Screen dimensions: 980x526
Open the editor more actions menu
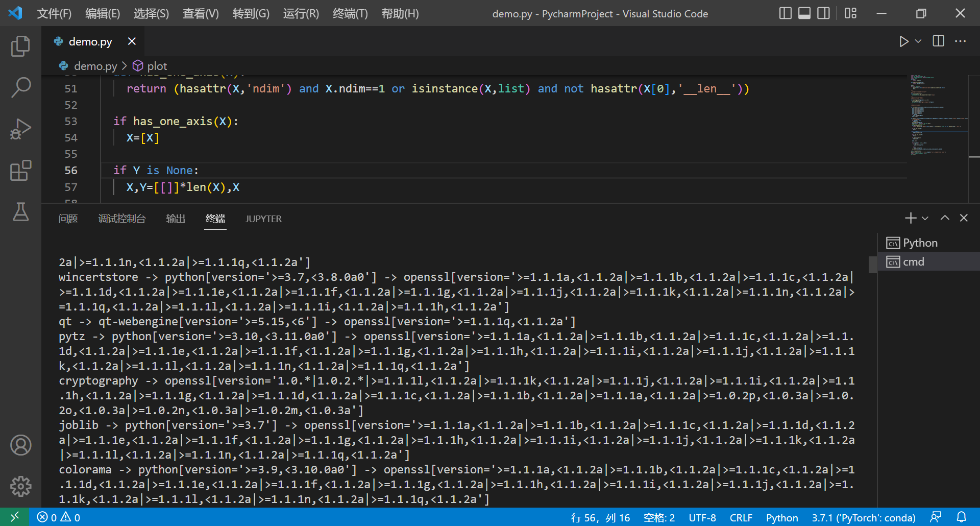[961, 41]
